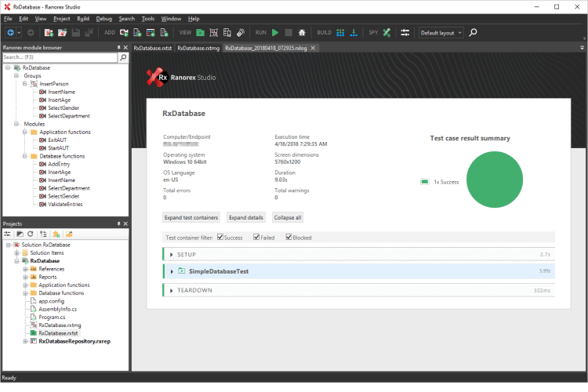
Task: Click Projects panel add item star icon
Action: pos(56,234)
